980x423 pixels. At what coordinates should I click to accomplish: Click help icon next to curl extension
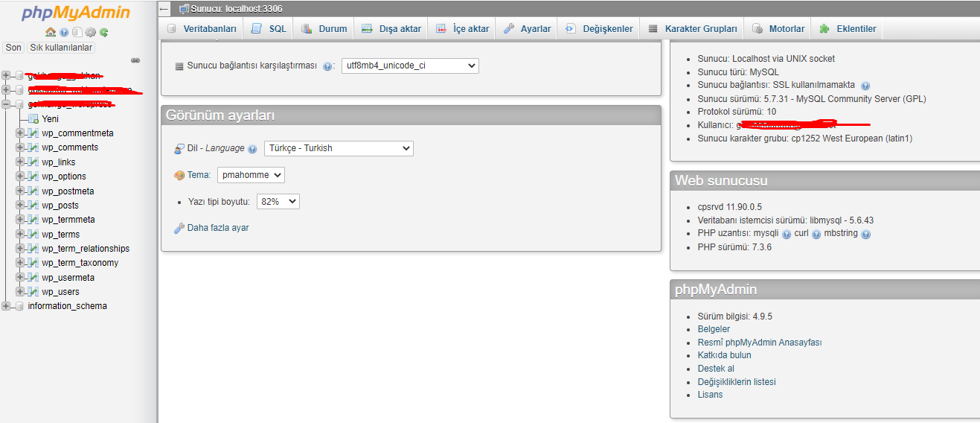(x=816, y=234)
